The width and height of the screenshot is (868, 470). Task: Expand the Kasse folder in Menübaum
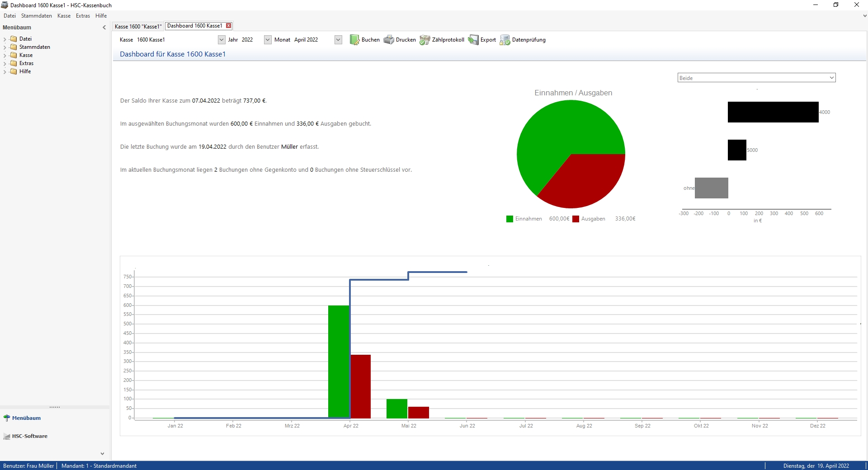pyautogui.click(x=5, y=55)
